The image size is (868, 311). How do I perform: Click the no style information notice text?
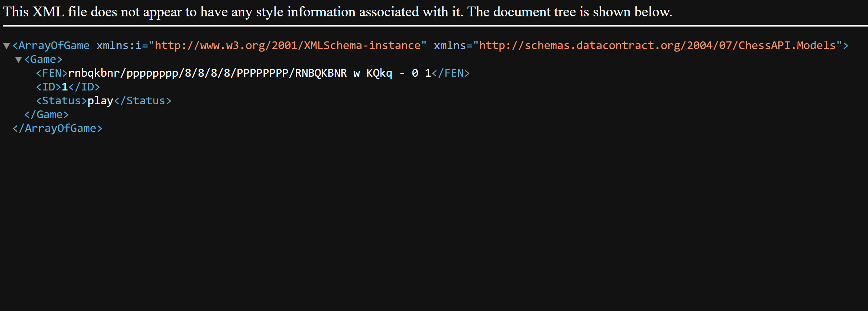338,12
